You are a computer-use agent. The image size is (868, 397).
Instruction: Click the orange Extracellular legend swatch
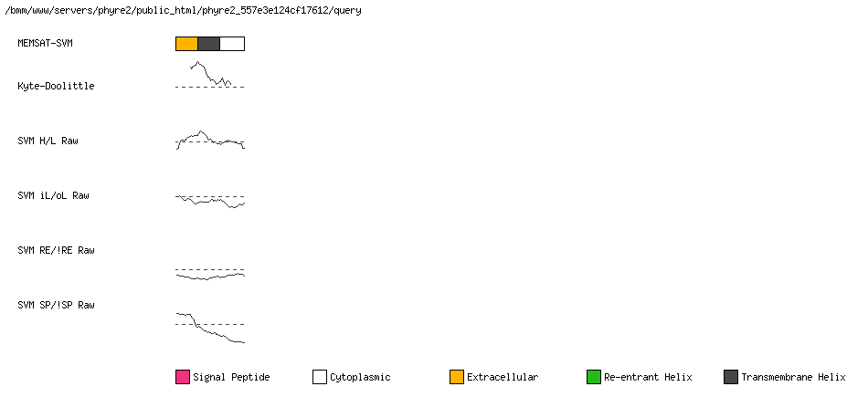point(457,377)
